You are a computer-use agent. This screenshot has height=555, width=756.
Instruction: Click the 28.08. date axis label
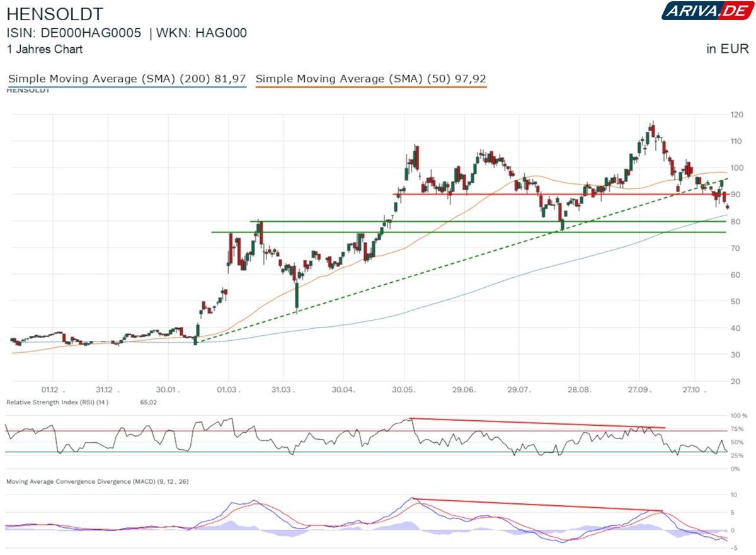click(x=579, y=391)
